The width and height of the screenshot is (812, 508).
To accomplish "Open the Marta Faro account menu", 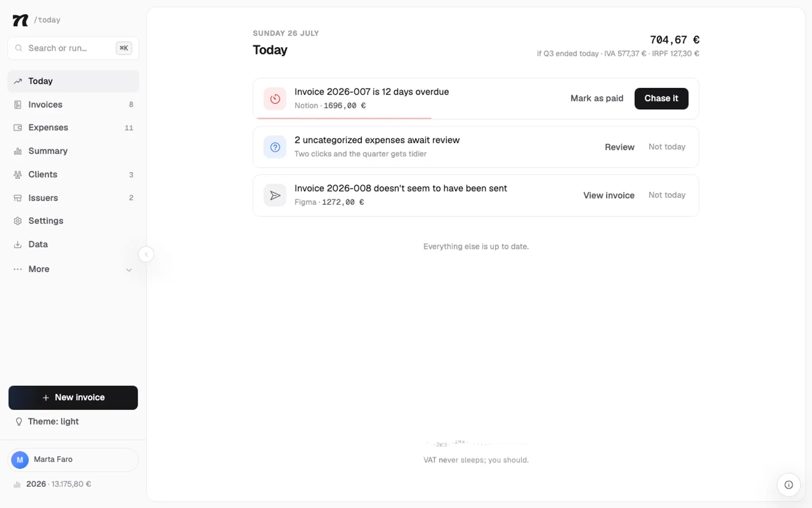I will point(74,460).
